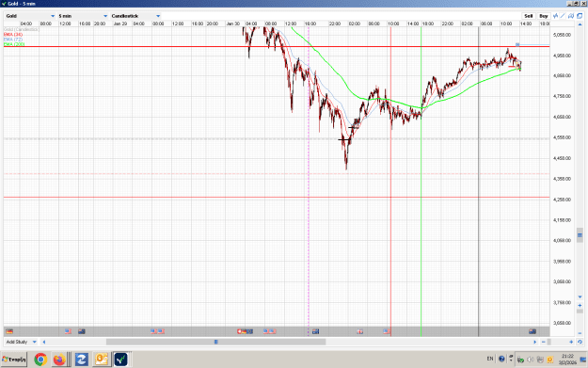Click the EMA (34) legend label
588x368 pixels.
tap(13, 35)
